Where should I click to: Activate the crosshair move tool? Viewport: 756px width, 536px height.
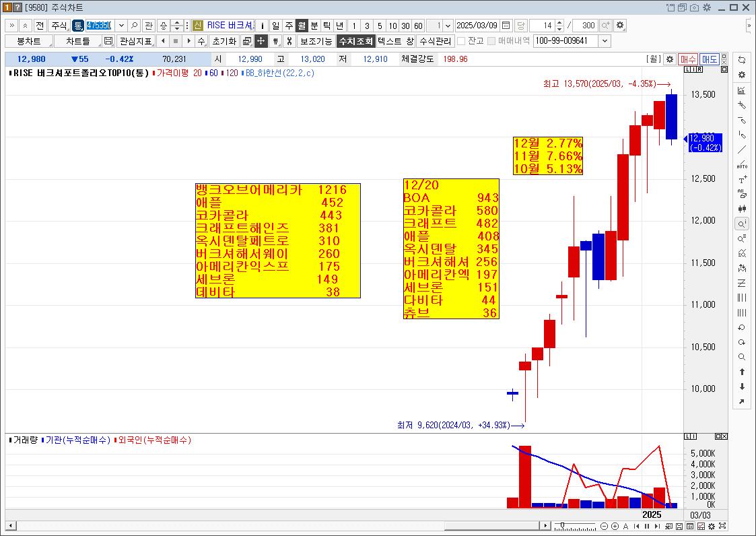click(261, 41)
